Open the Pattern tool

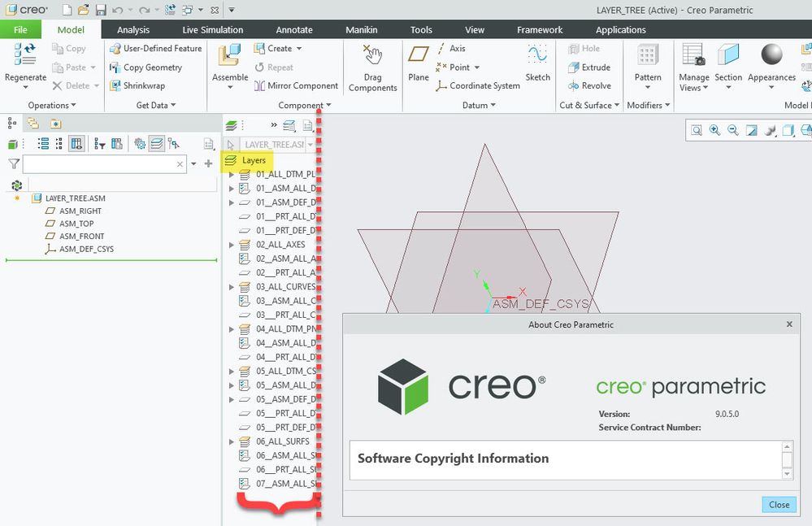pos(647,54)
